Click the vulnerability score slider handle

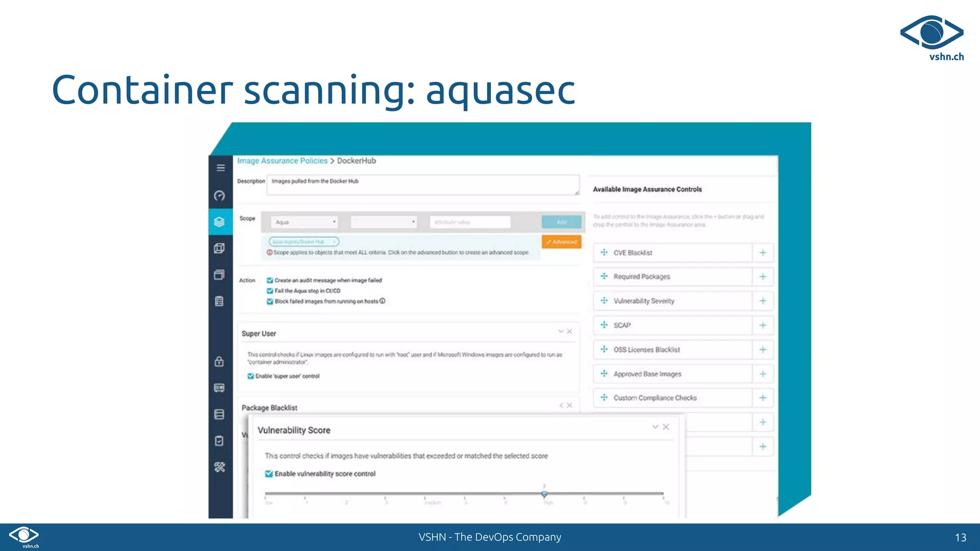544,494
